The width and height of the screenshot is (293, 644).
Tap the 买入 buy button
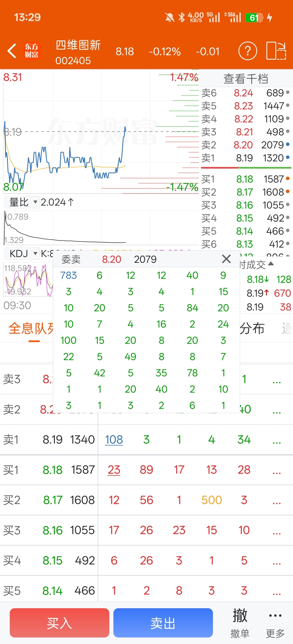pos(59,623)
